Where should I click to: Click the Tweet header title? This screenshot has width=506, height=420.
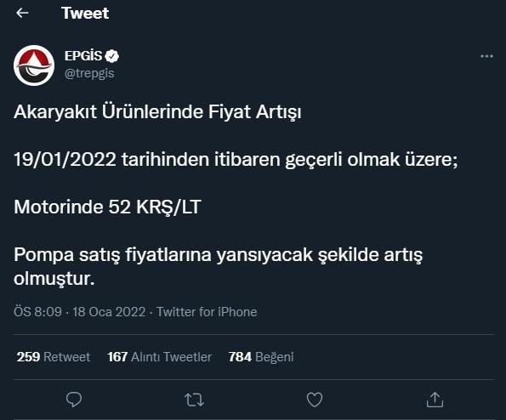[x=85, y=14]
